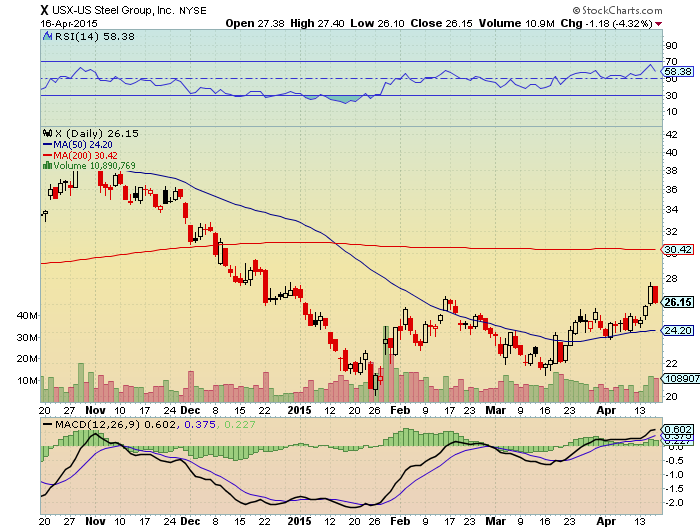
Task: Click the 0.602 MACD value tag
Action: point(677,429)
